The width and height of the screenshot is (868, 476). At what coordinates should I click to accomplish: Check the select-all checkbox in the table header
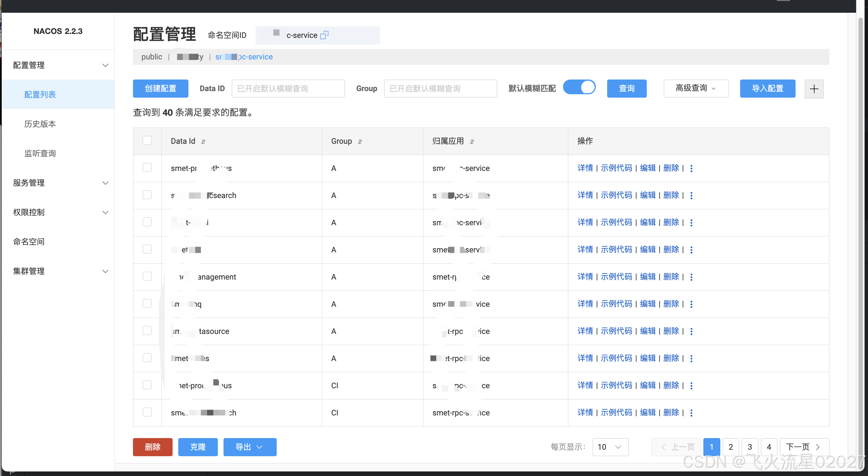[x=147, y=141]
